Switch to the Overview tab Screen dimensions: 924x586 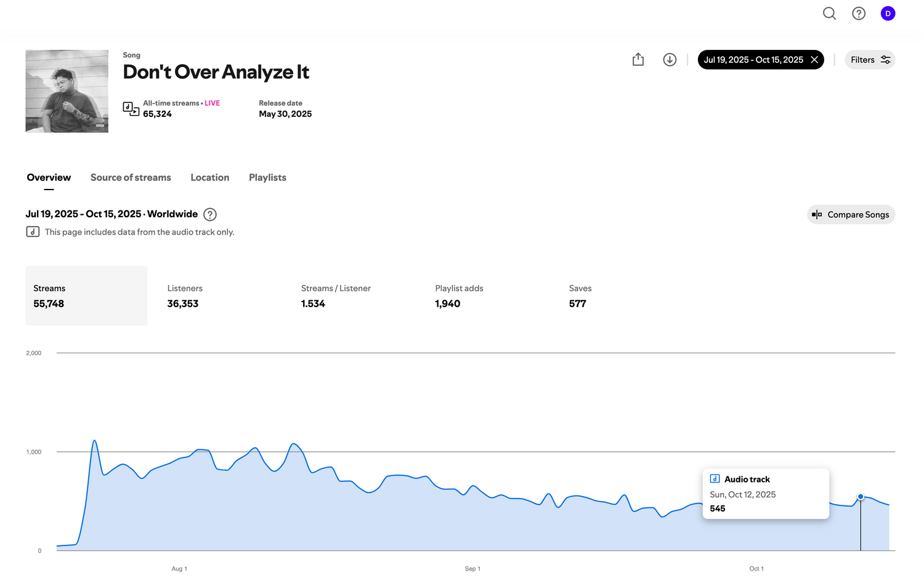49,178
